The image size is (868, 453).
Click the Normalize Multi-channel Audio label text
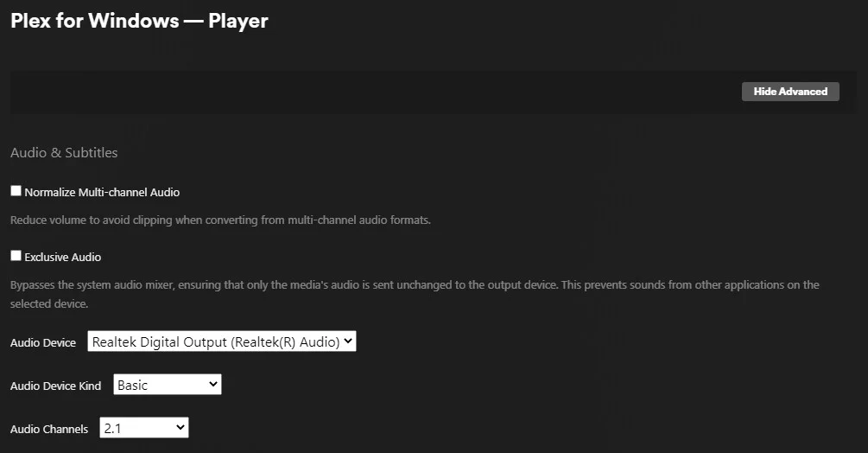(102, 192)
